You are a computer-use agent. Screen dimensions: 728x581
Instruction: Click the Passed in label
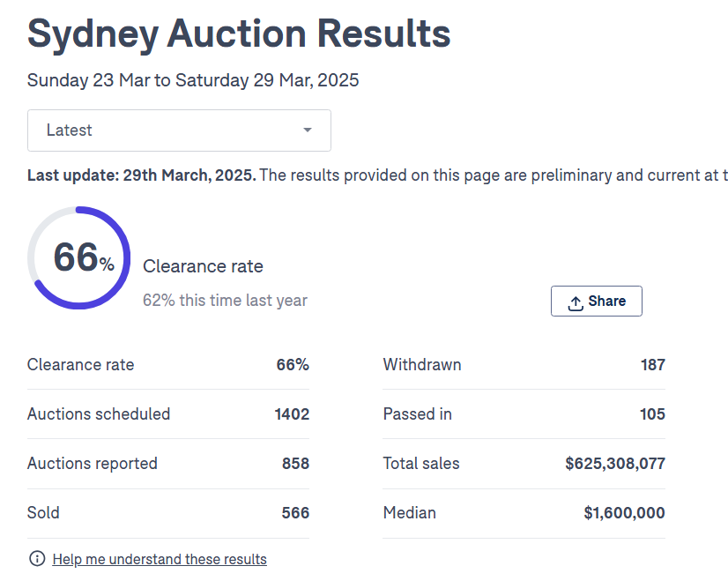coord(417,414)
